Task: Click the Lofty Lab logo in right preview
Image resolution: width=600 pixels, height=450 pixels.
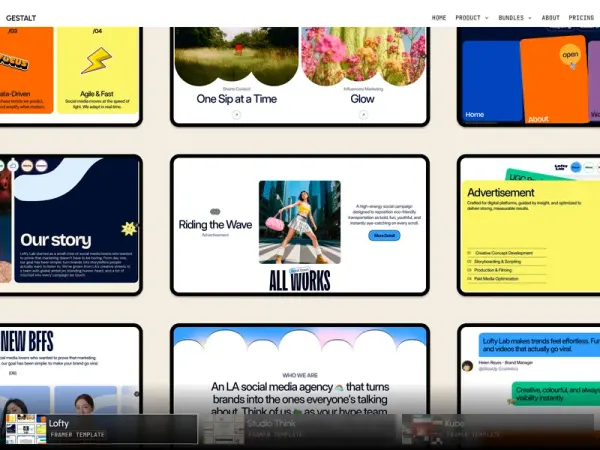Action: pos(561,167)
